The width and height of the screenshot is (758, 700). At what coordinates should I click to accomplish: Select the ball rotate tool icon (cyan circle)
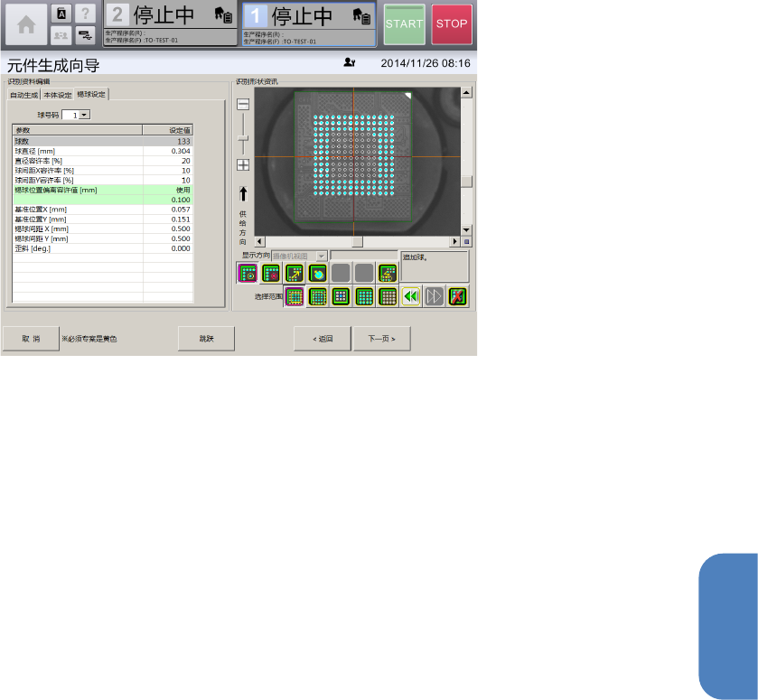[x=318, y=273]
